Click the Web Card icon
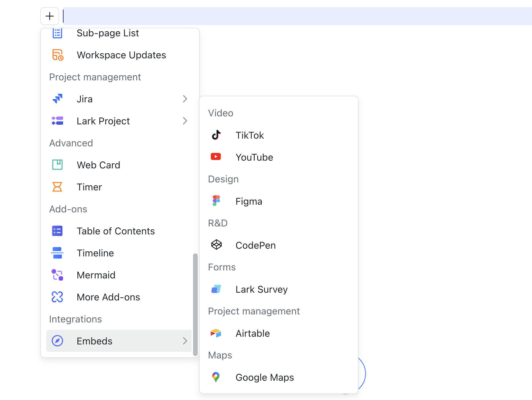 coord(57,165)
